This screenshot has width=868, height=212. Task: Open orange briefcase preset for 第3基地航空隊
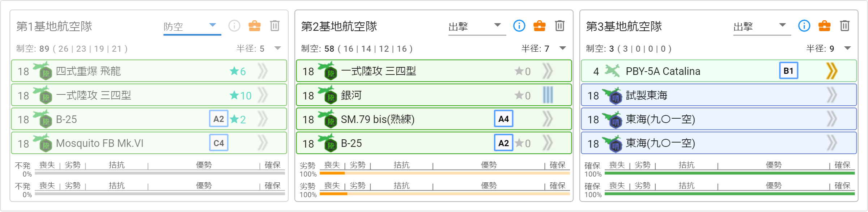point(825,26)
